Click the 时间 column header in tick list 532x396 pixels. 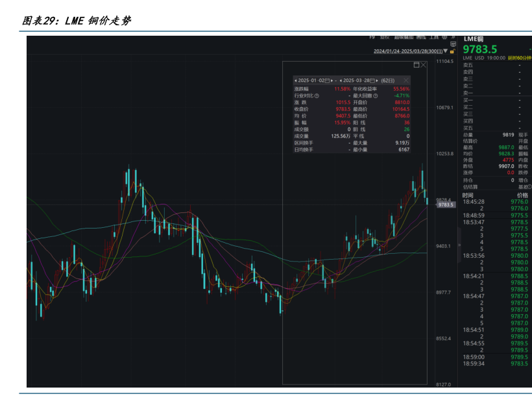tap(468, 195)
